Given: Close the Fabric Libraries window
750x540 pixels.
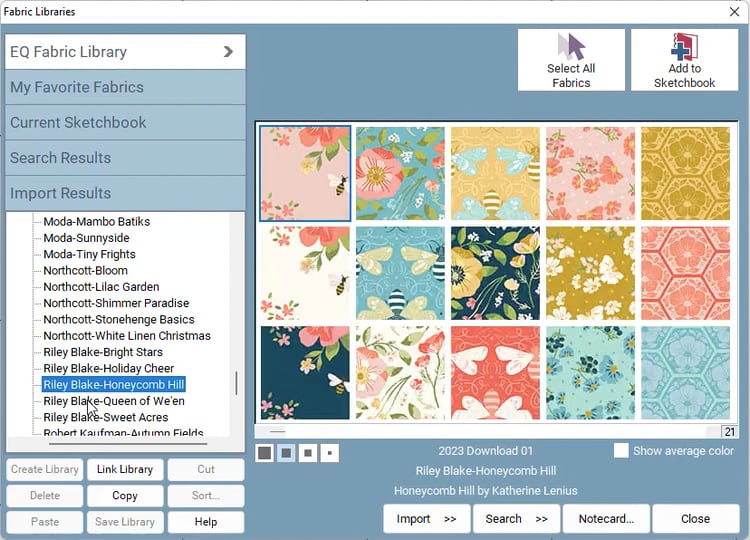Looking at the screenshot, I should pos(735,11).
